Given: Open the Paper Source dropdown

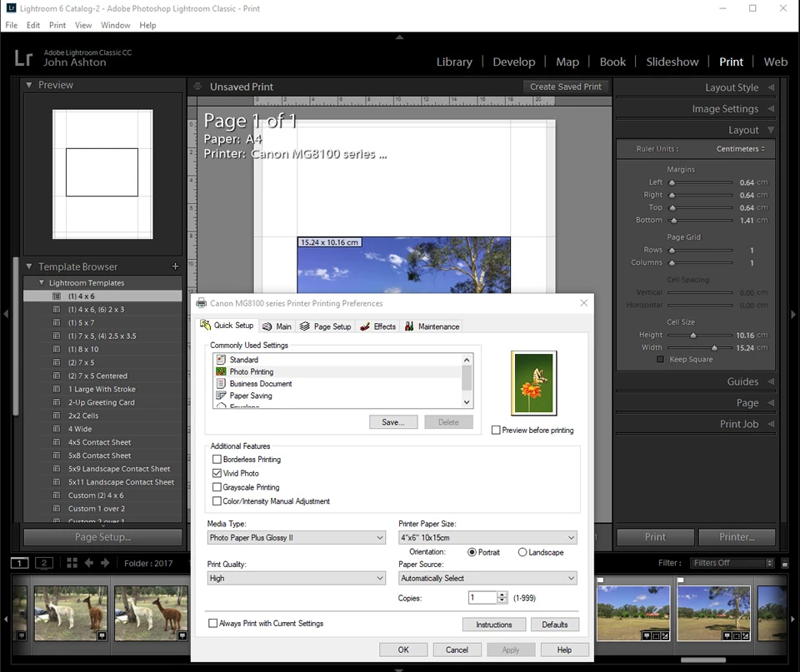Looking at the screenshot, I should click(487, 578).
